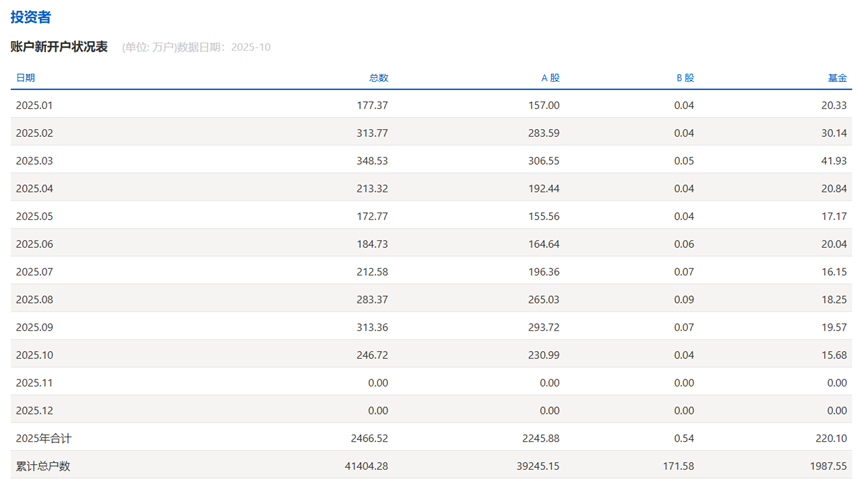
Task: Click the 2025.06 B股 value 0.06
Action: [x=683, y=244]
